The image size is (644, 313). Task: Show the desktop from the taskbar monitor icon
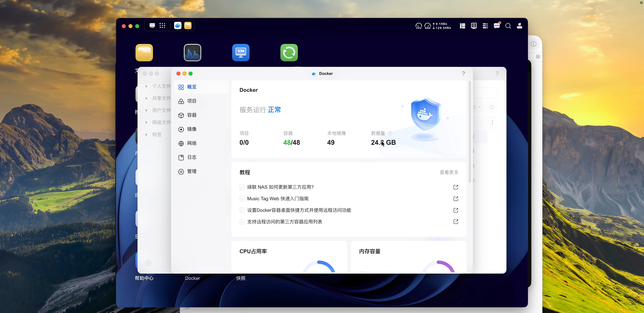(x=152, y=25)
